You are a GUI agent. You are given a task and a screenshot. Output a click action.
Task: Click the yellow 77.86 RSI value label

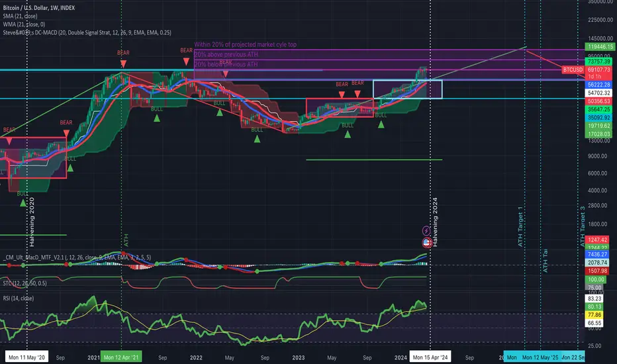tap(594, 315)
